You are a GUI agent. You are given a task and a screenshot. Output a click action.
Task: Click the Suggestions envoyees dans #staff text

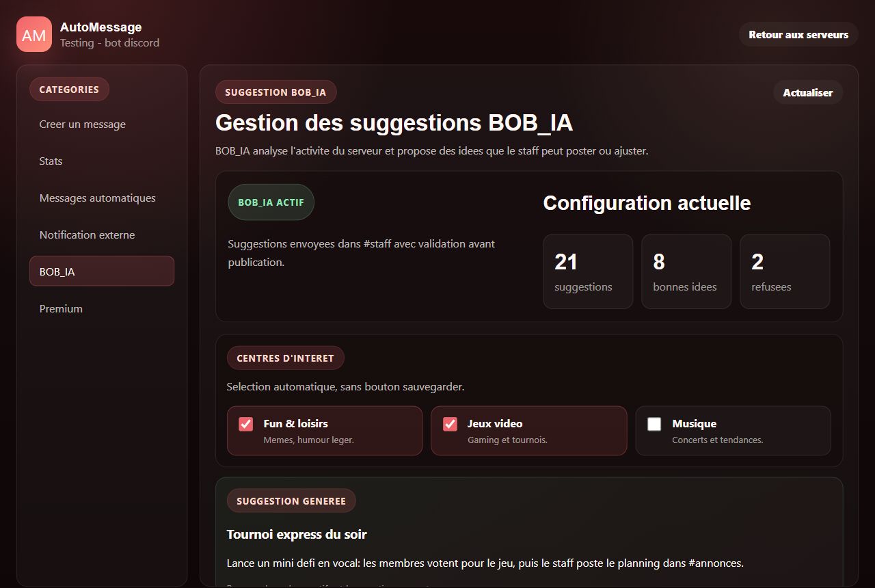tap(361, 253)
